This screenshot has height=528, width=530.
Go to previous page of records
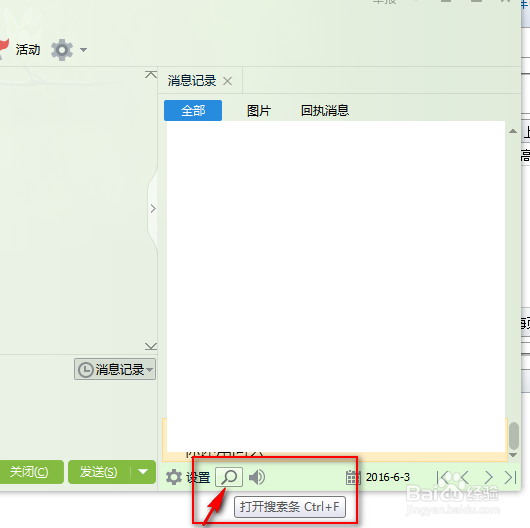pos(464,478)
